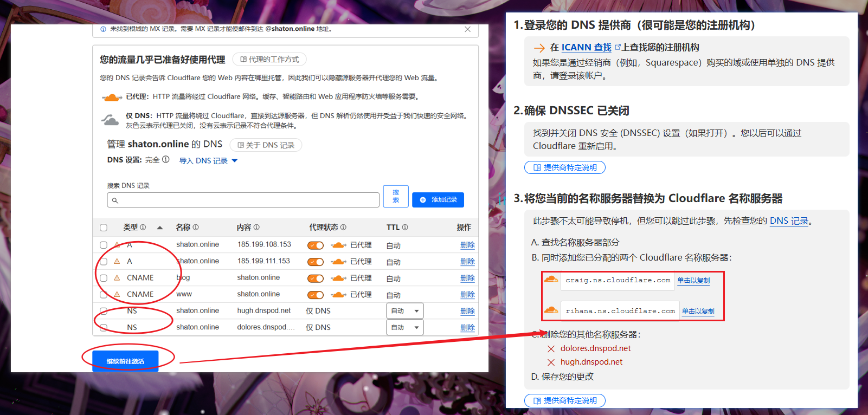868x415 pixels.
Task: Click cloud icon beside rihana.ns.cloudflare.com
Action: point(551,310)
